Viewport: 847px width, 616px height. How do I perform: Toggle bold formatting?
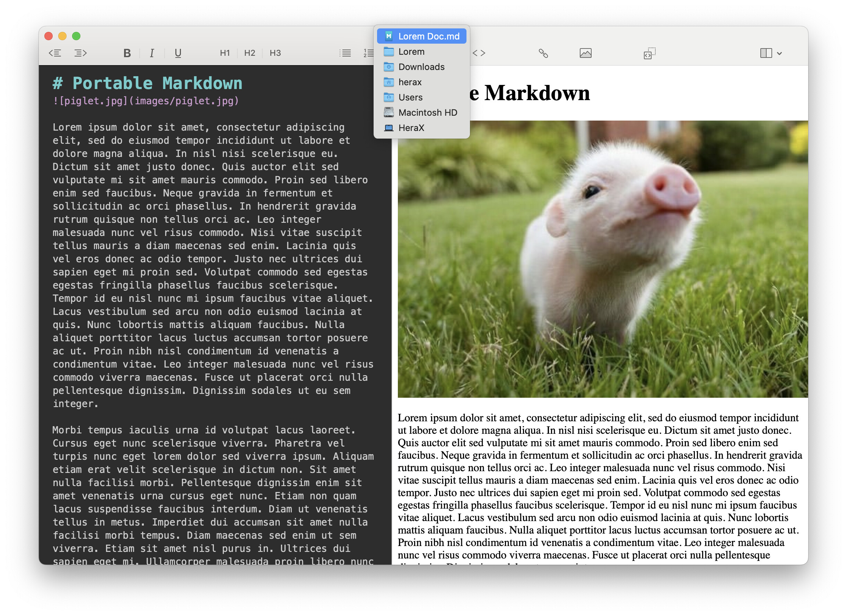click(127, 53)
